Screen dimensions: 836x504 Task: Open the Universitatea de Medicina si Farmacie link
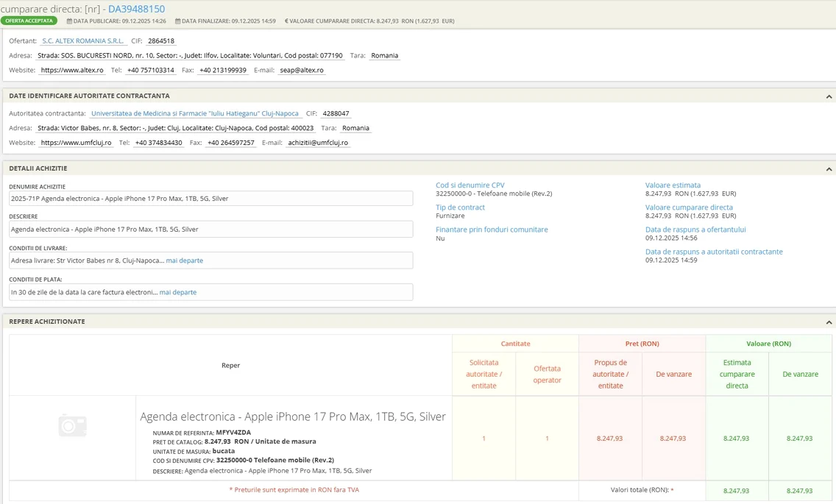point(194,113)
